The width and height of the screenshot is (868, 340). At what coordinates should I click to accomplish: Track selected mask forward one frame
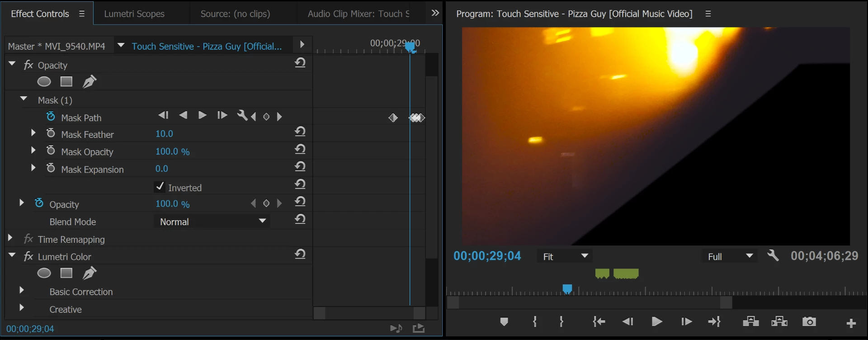pos(222,116)
